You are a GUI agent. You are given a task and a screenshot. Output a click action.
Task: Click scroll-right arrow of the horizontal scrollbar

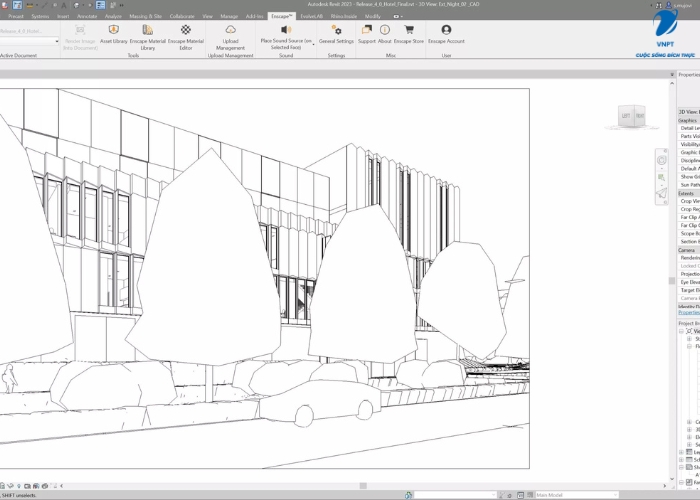[664, 486]
